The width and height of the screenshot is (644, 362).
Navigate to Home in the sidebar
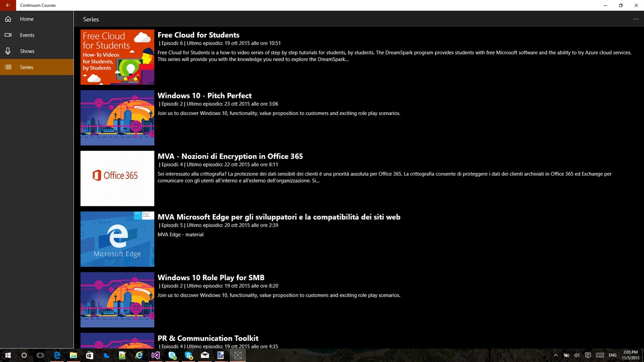click(37, 19)
